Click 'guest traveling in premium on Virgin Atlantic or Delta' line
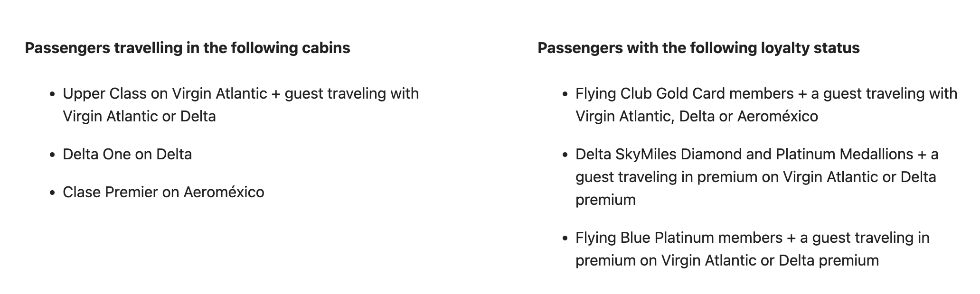Screen dimensions: 980x294 pos(755,177)
